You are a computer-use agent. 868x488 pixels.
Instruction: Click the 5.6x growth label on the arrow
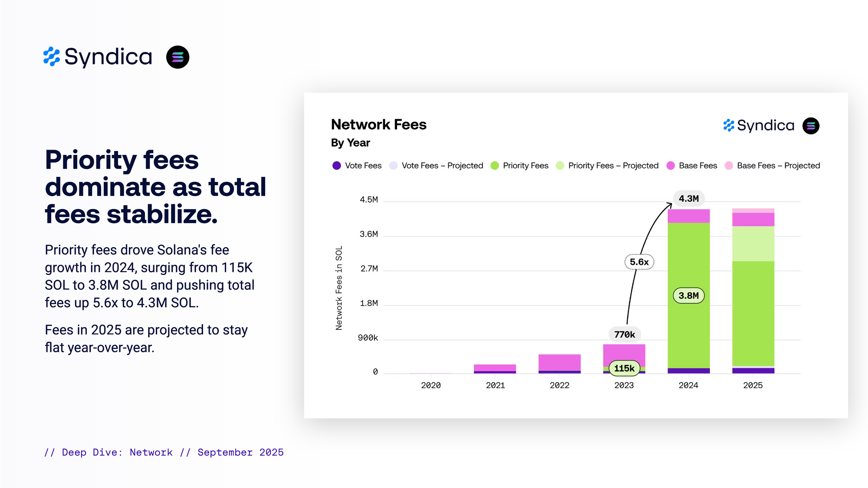639,262
